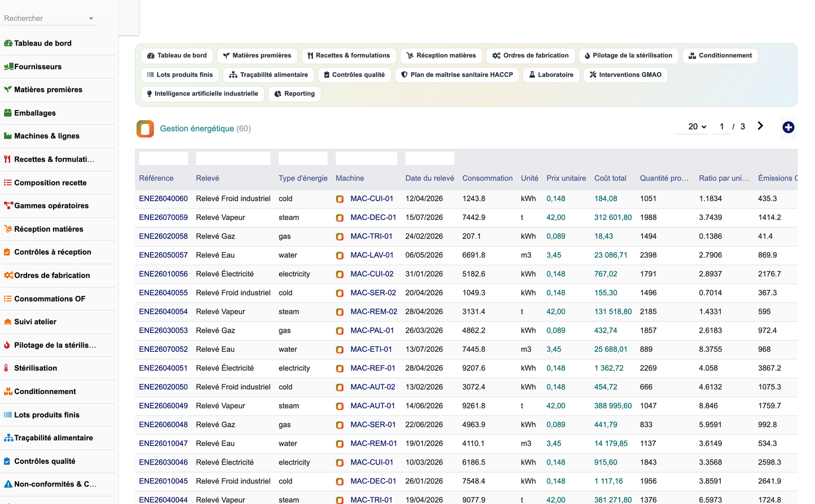Open the Laboratoire tab

coord(551,74)
